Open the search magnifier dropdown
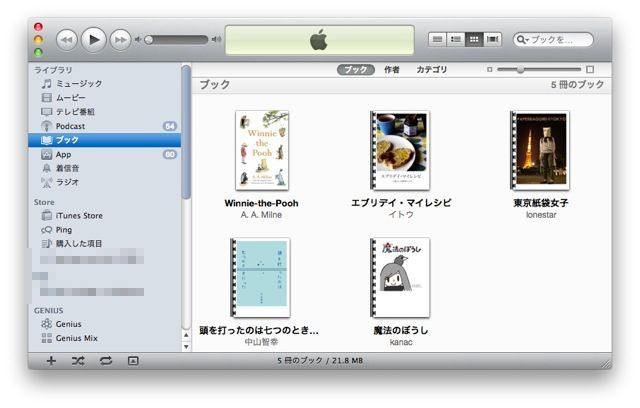 522,40
